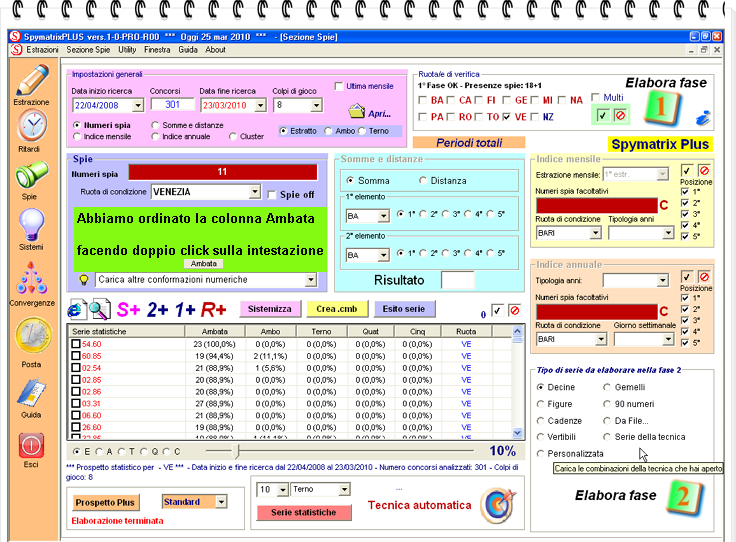Click the table scrollbar down arrow

(x=517, y=433)
